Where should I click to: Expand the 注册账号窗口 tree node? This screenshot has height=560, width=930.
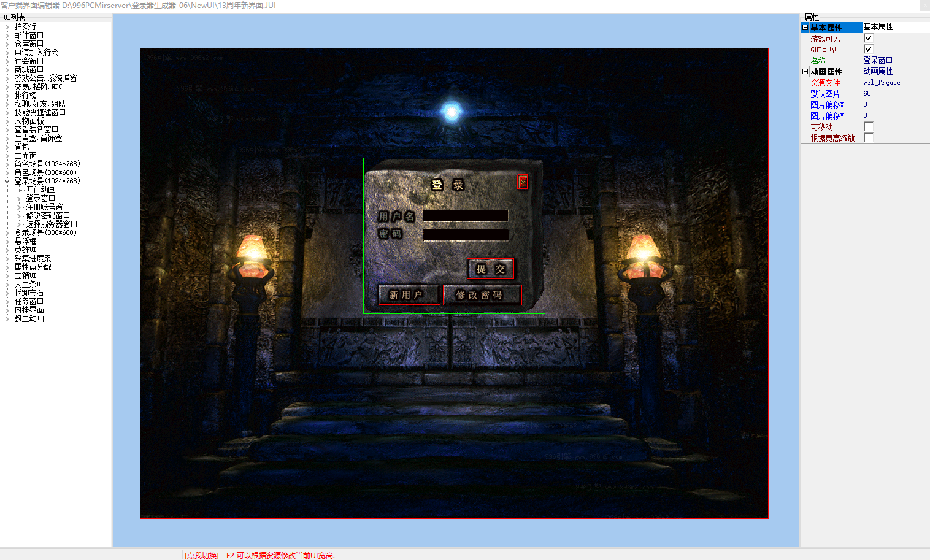click(18, 207)
